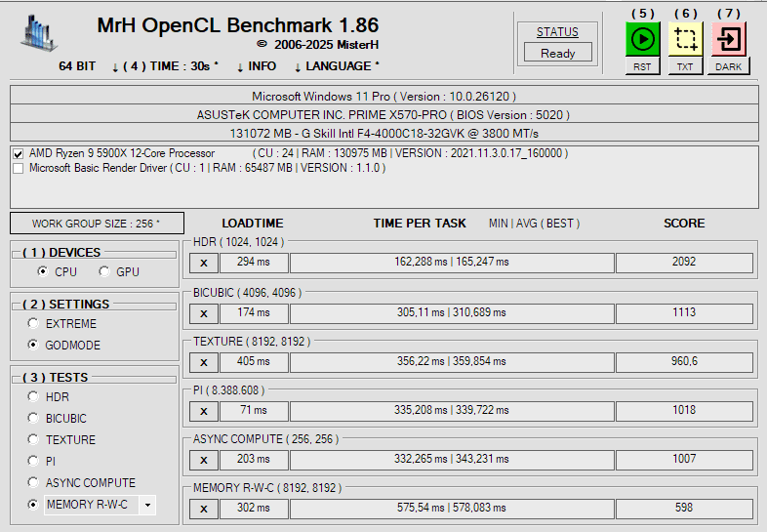The image size is (767, 532).
Task: Click the STATUS heading
Action: point(557,32)
